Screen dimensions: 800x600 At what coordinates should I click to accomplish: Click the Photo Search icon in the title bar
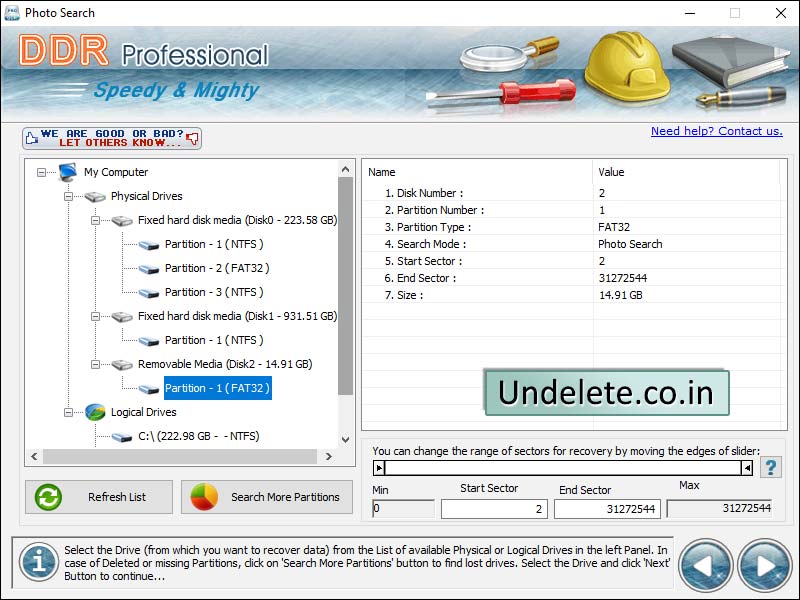pos(12,12)
